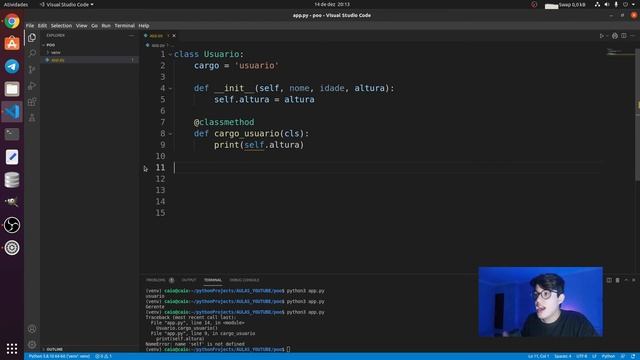Viewport: 640px width, 360px height.
Task: Open the Testing flask view
Action: click(32, 118)
